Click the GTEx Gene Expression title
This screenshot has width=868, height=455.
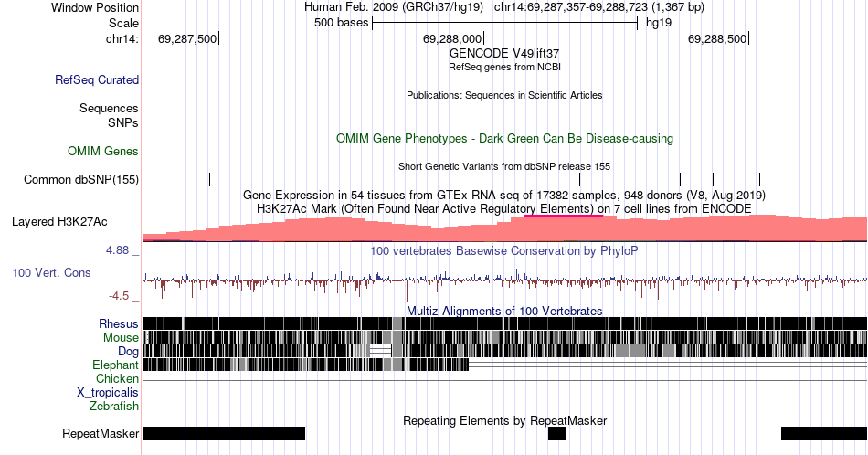tap(504, 195)
